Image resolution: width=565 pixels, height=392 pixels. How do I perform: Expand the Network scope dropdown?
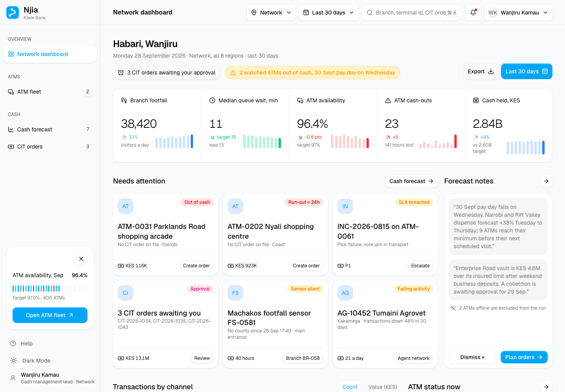tap(271, 13)
